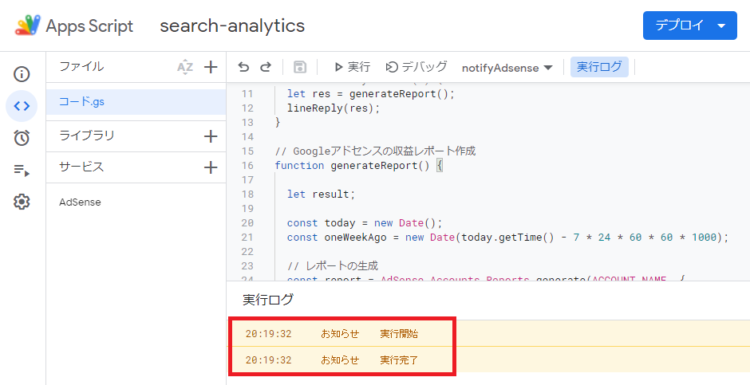Click the line 21 oneWeekAgo declaration
The height and width of the screenshot is (385, 750).
[507, 237]
